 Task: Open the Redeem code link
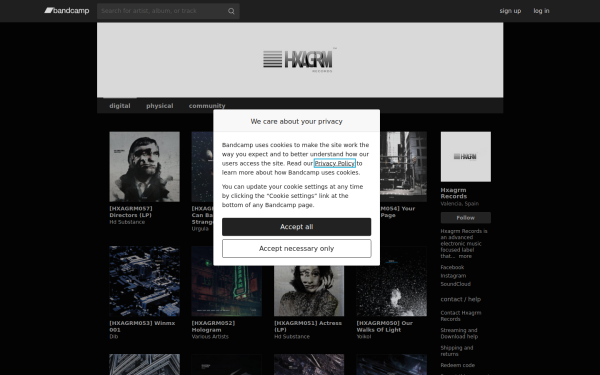(x=458, y=365)
